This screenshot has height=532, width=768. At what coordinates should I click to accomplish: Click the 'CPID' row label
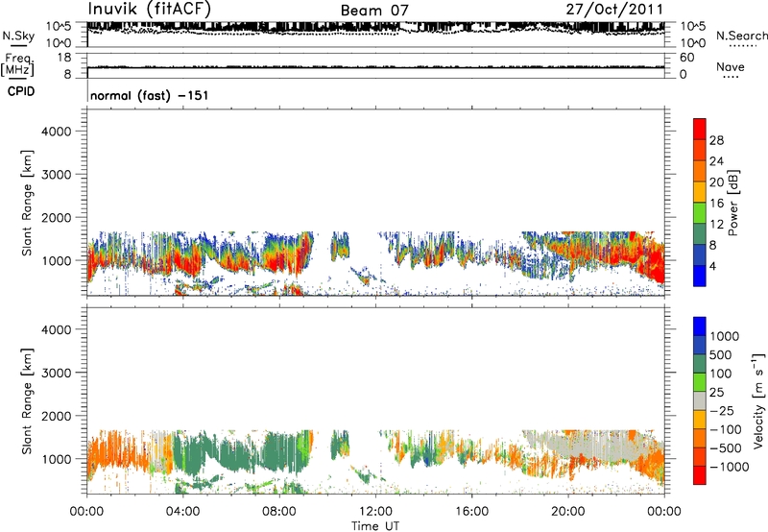click(21, 91)
